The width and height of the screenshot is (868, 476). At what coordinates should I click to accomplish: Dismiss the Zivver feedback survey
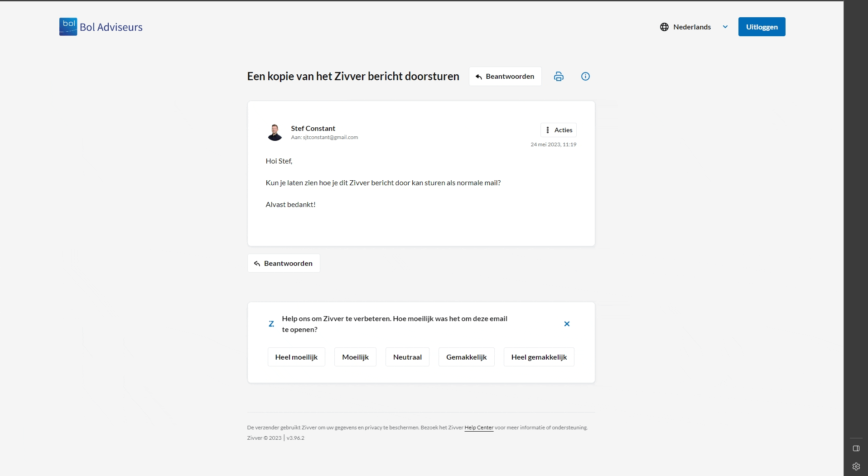pos(567,324)
